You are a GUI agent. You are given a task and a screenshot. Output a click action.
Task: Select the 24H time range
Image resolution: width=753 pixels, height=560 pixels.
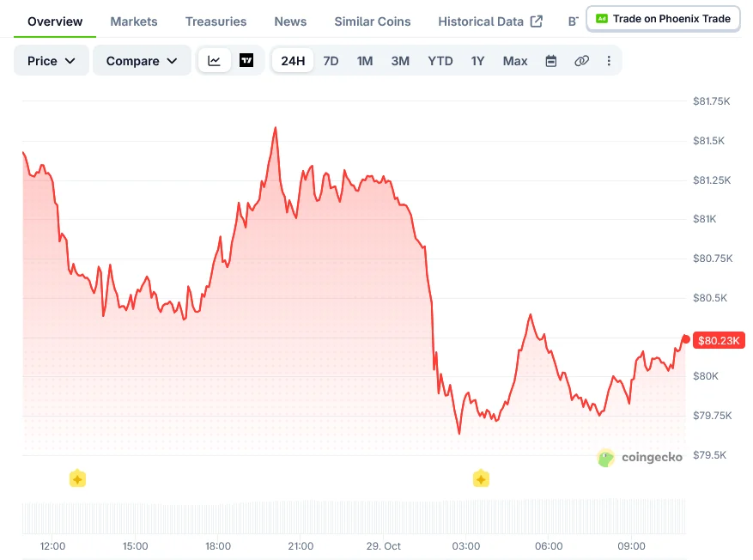pos(293,61)
